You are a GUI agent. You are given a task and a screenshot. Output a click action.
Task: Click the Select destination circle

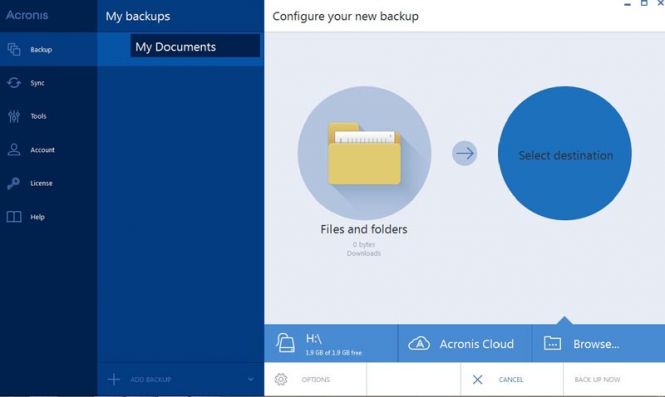pyautogui.click(x=564, y=153)
